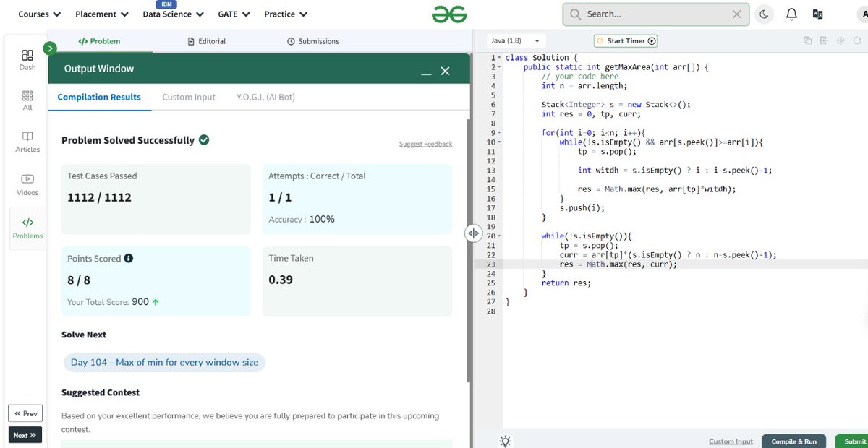Expand the Placement menu

[x=102, y=14]
